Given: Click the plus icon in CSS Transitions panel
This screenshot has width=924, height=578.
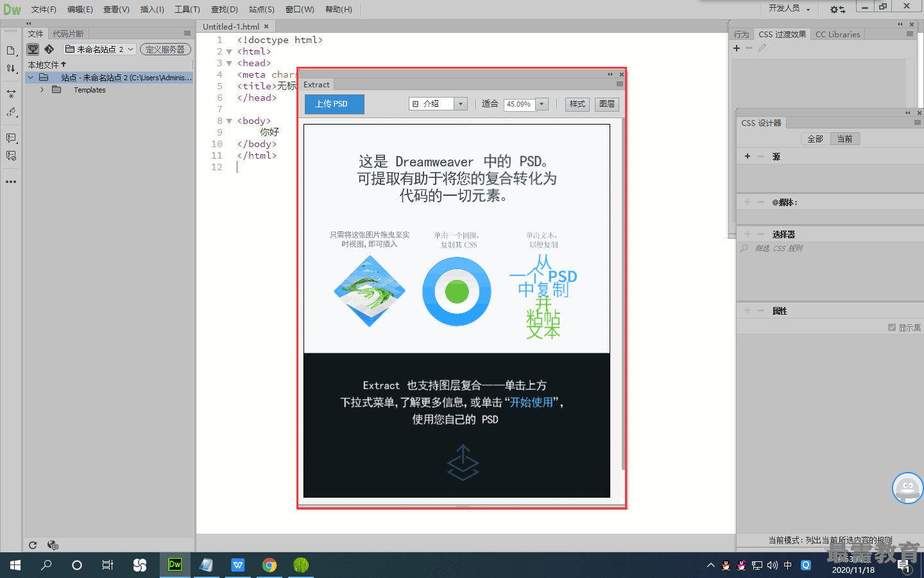Looking at the screenshot, I should (x=737, y=48).
